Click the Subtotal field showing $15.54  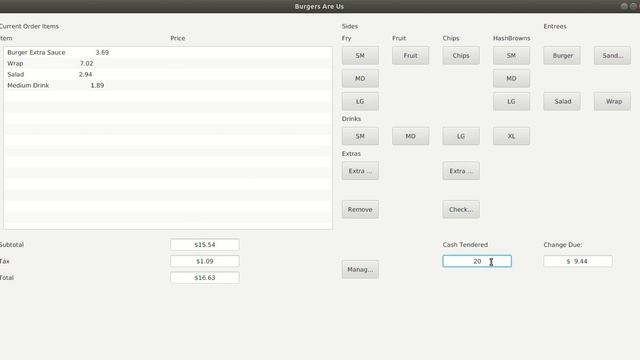(x=204, y=244)
